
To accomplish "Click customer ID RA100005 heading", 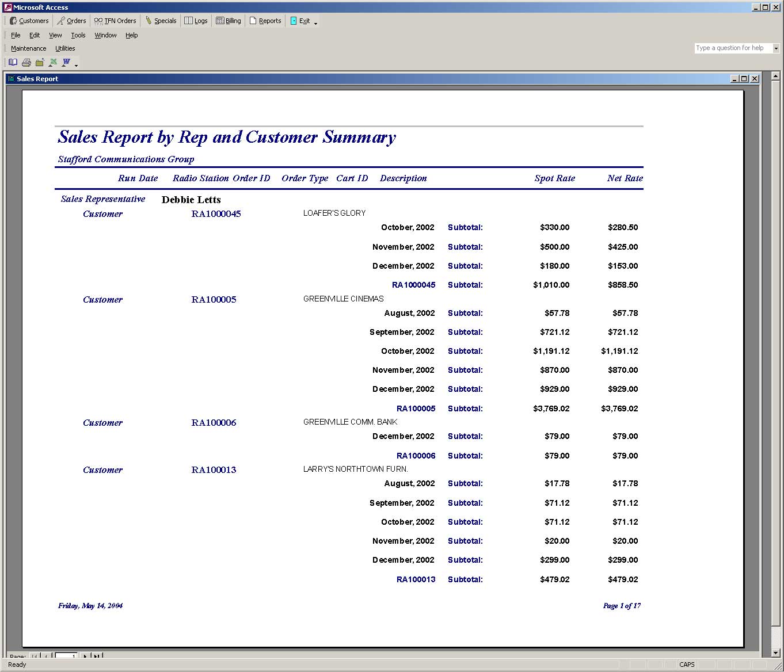I will coord(214,300).
